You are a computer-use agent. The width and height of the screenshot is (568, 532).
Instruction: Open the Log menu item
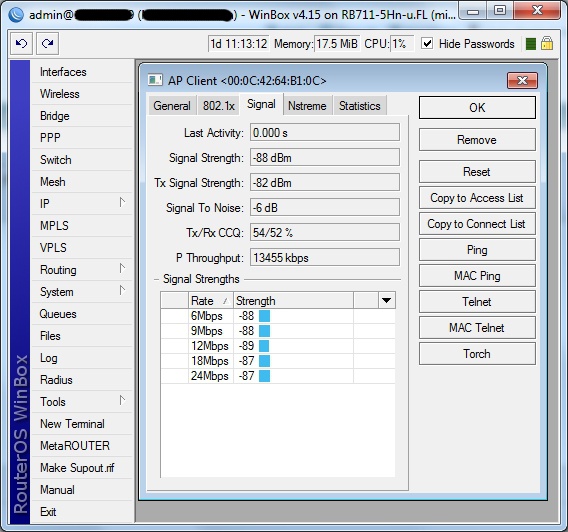(x=82, y=358)
